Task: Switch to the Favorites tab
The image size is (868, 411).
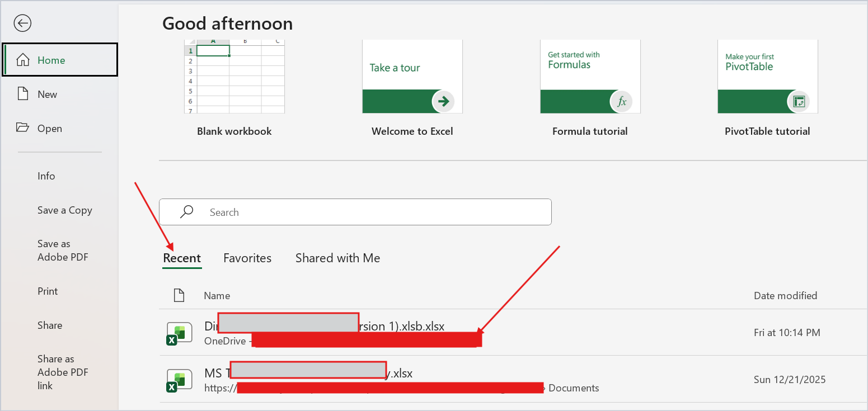Action: click(x=247, y=258)
